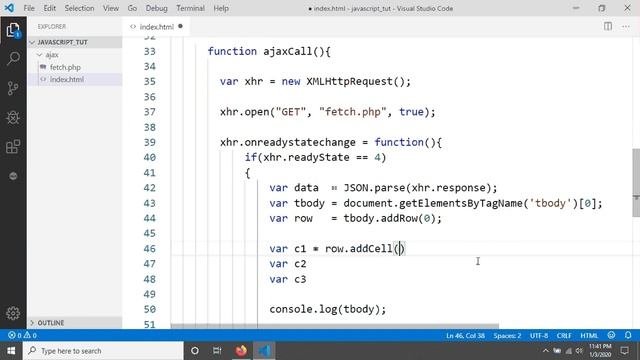Click on 'function ajaxCall(){' text
The image size is (640, 360).
[269, 51]
